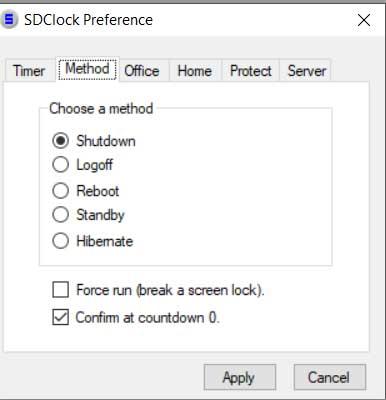Choose the Hibernate radio button
The image size is (386, 400).
click(60, 241)
